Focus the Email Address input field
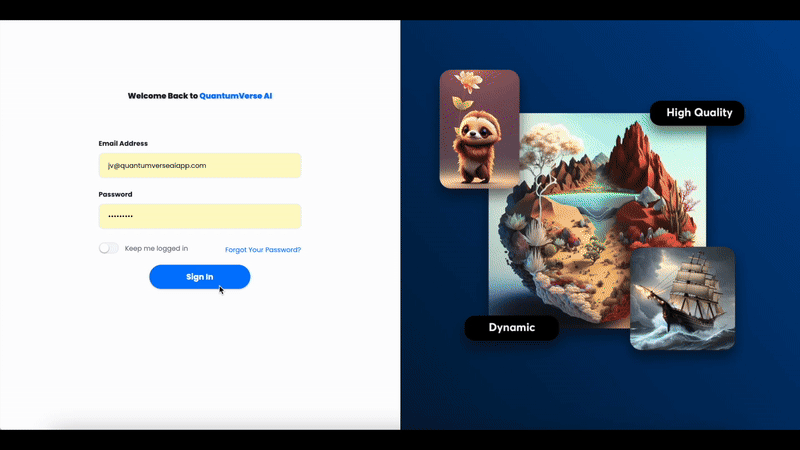The width and height of the screenshot is (800, 450). pyautogui.click(x=199, y=165)
